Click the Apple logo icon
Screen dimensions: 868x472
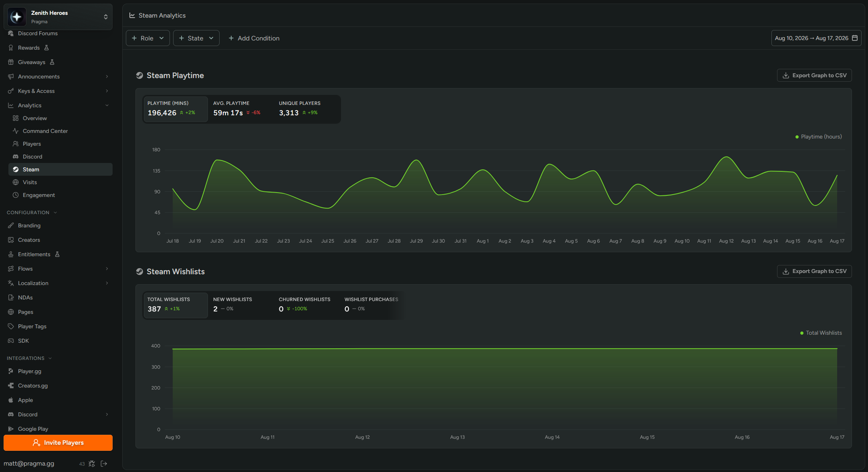tap(11, 400)
